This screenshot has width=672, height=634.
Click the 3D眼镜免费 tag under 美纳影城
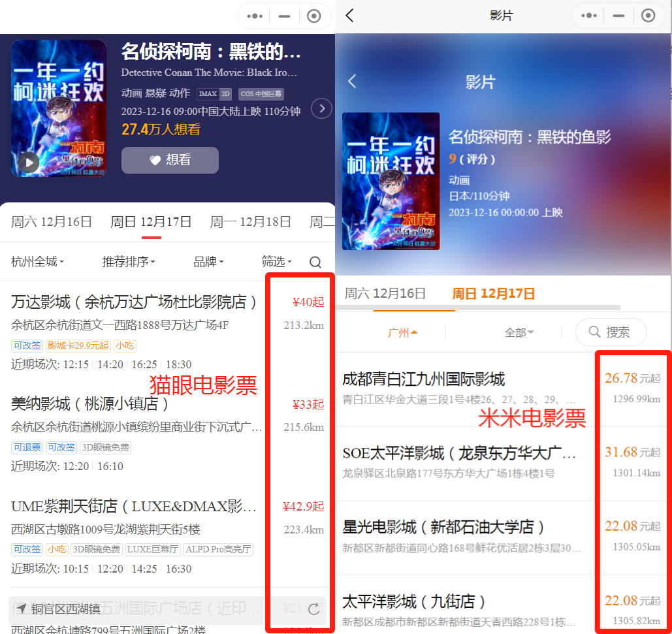pos(105,448)
